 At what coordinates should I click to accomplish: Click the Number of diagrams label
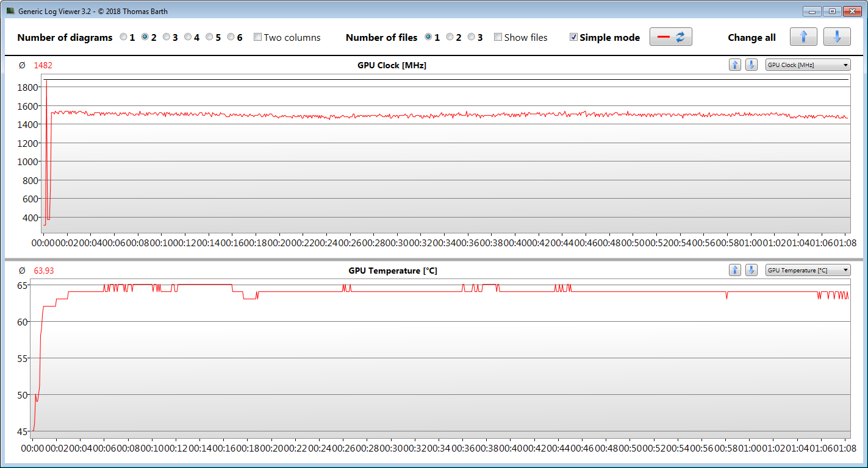65,37
